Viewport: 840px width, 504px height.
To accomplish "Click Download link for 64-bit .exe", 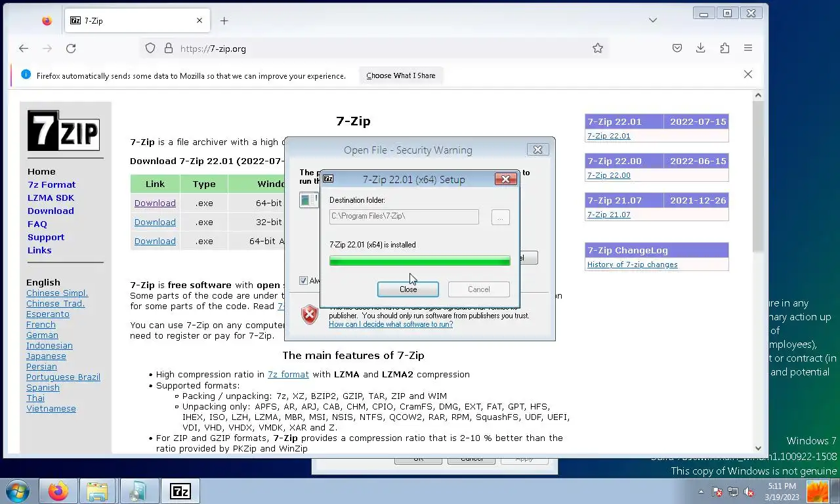I will 155,203.
